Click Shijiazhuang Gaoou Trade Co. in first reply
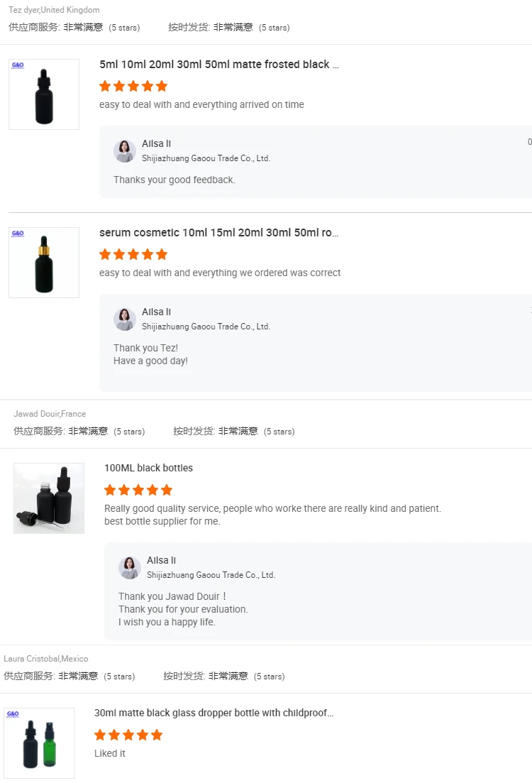 [206, 158]
